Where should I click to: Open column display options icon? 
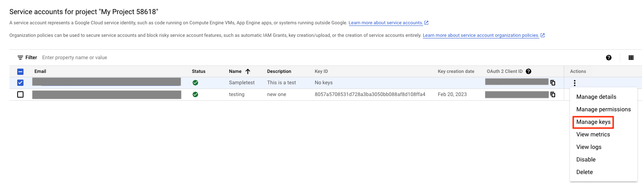coord(631,58)
